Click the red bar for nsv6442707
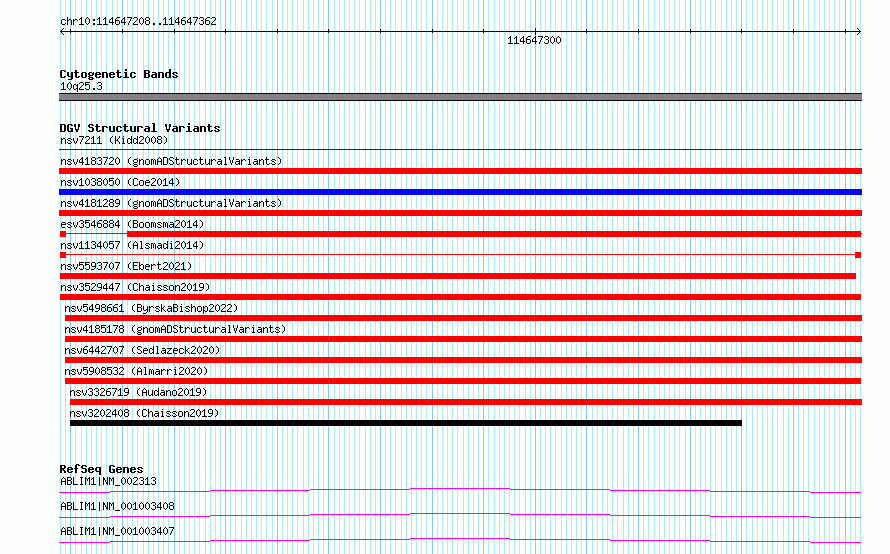 [463, 360]
